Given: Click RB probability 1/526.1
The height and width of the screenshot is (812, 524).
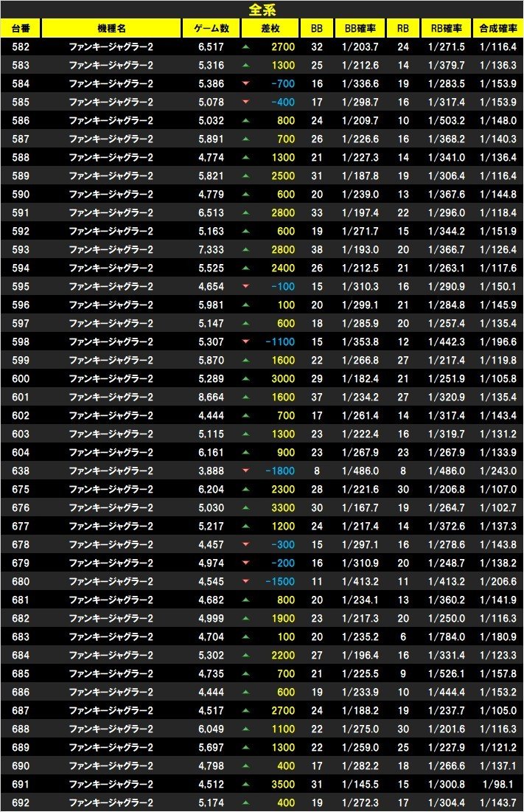Looking at the screenshot, I should 447,674.
